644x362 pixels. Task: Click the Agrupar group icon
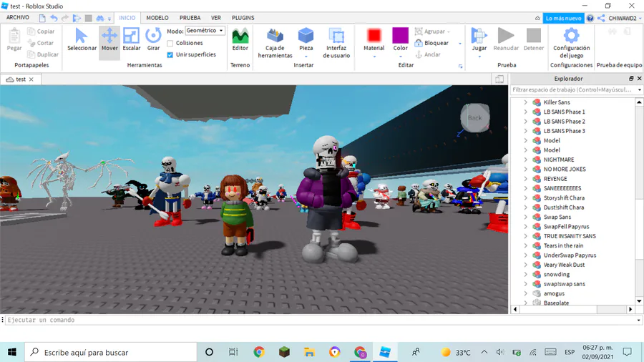tap(419, 31)
